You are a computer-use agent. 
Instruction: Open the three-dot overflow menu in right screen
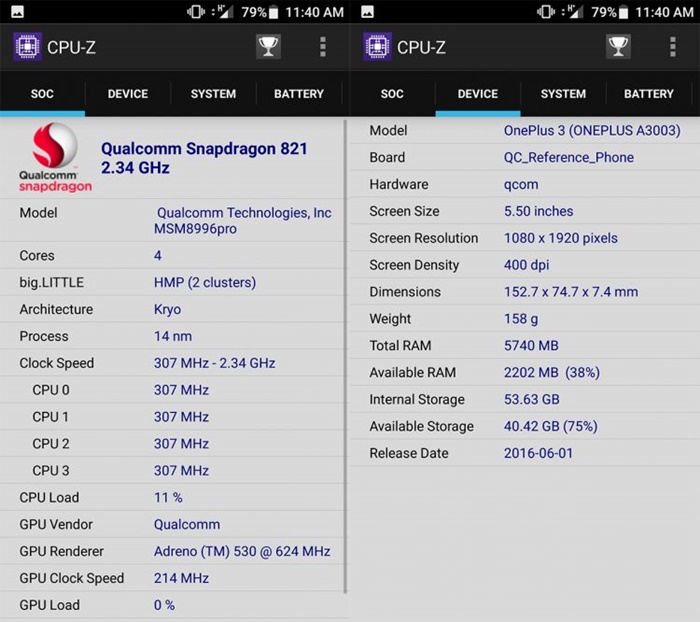tap(673, 47)
